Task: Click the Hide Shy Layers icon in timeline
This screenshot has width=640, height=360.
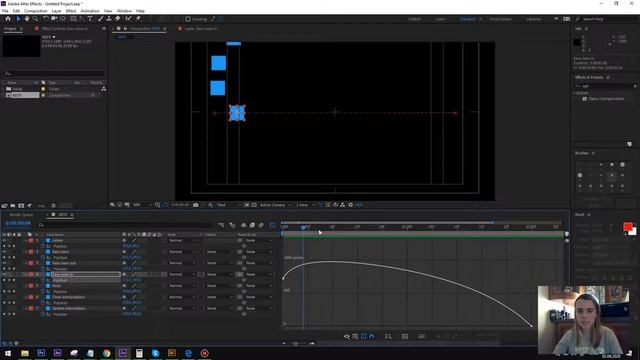Action: [244, 225]
